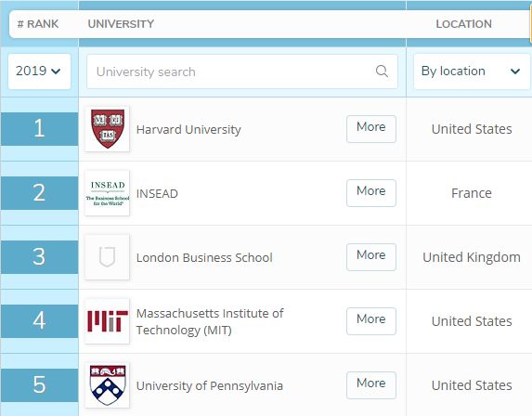Open More details for London Business School
532x416 pixels.
[x=371, y=257]
